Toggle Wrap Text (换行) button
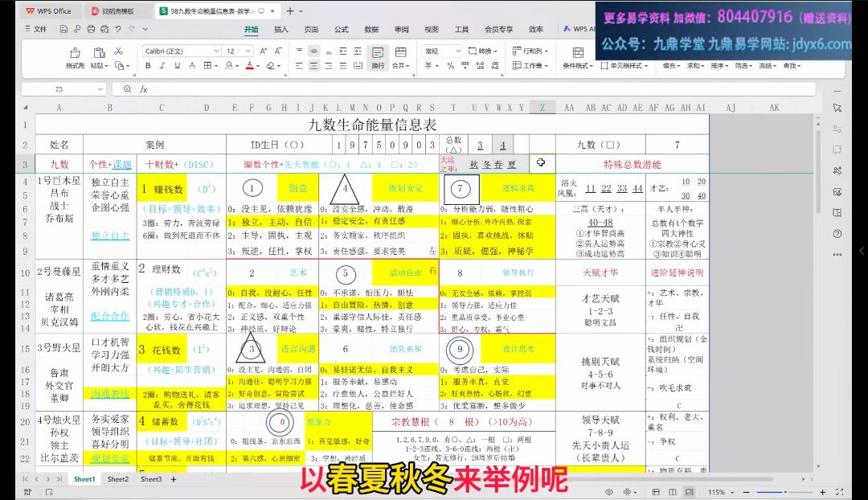The width and height of the screenshot is (868, 500). click(378, 53)
